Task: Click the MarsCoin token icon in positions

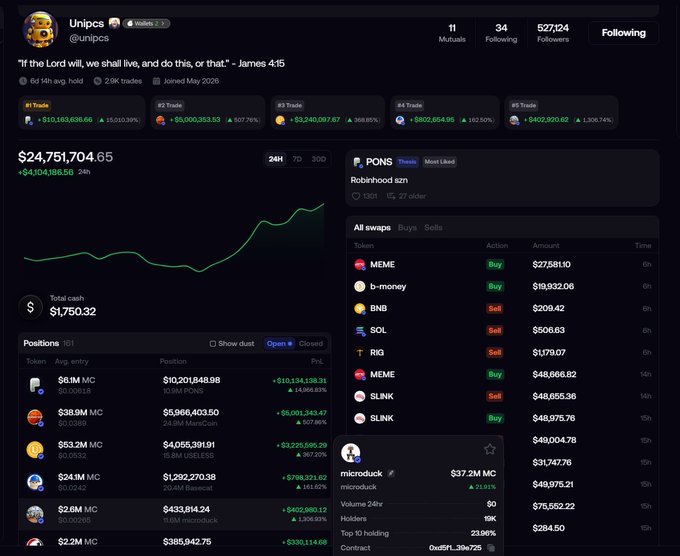Action: (x=35, y=418)
